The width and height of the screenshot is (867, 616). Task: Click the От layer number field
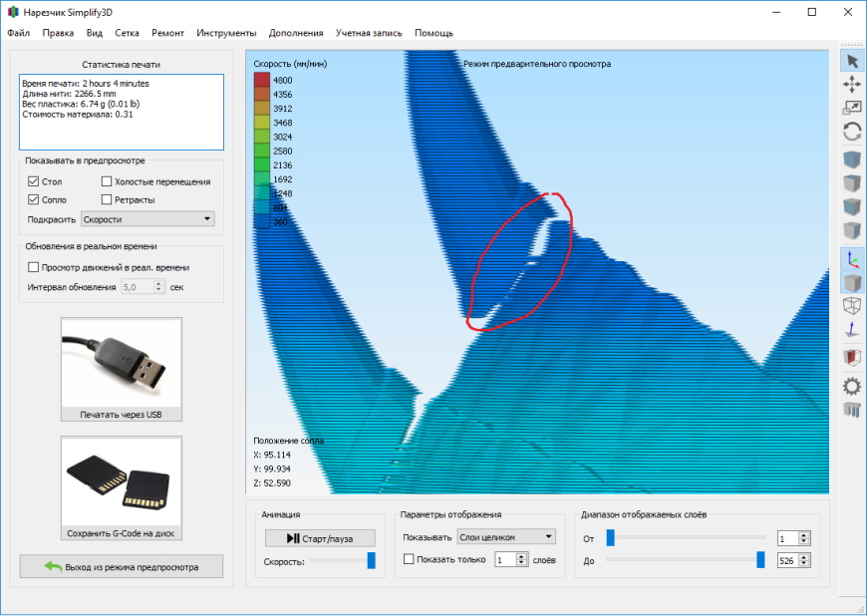[788, 538]
